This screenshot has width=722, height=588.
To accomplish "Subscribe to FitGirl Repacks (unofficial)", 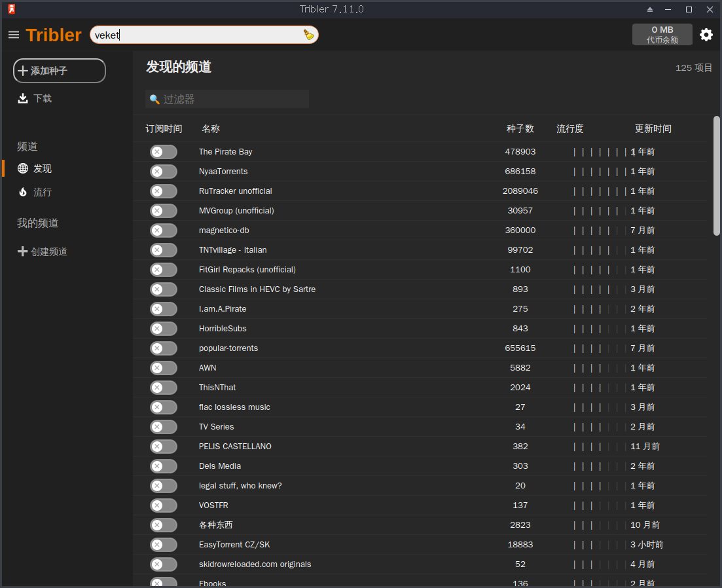I will pos(164,270).
